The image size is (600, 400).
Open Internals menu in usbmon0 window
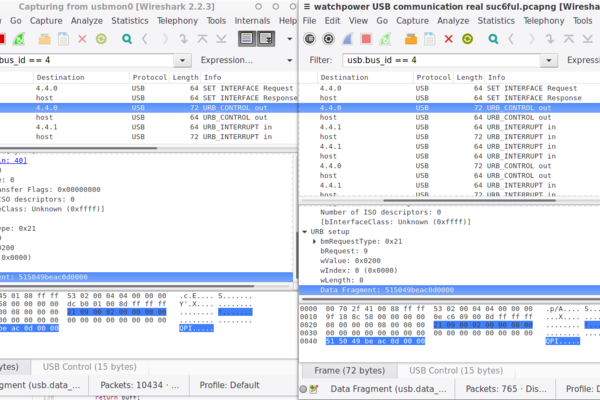(252, 21)
